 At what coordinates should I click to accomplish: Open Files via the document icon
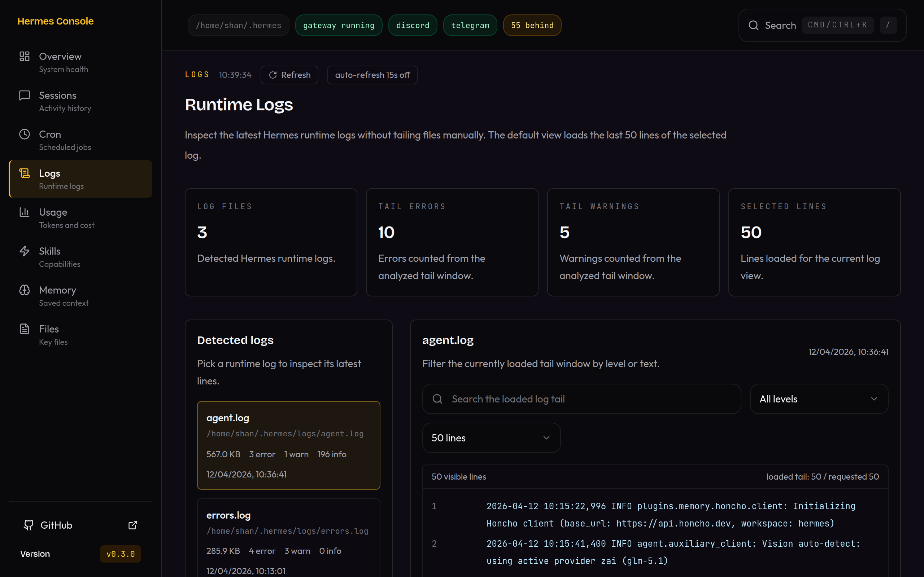click(x=25, y=329)
